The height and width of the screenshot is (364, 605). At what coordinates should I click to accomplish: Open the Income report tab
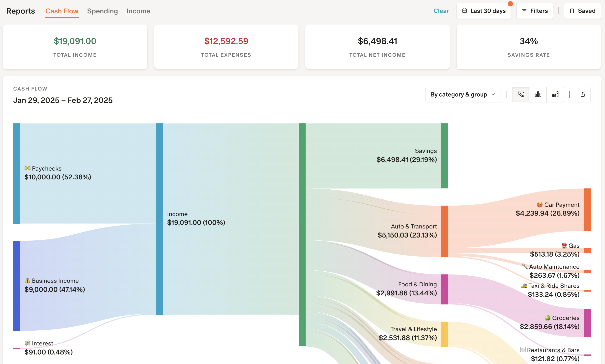tap(138, 11)
